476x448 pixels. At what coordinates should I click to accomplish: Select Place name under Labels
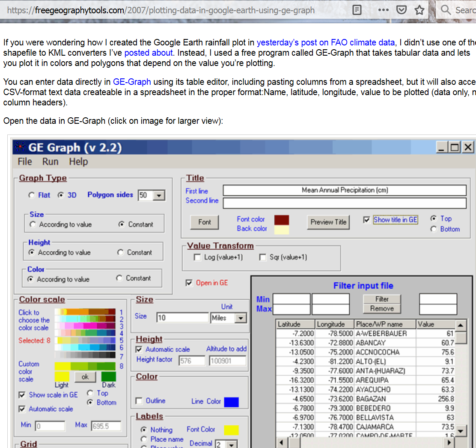(x=143, y=439)
